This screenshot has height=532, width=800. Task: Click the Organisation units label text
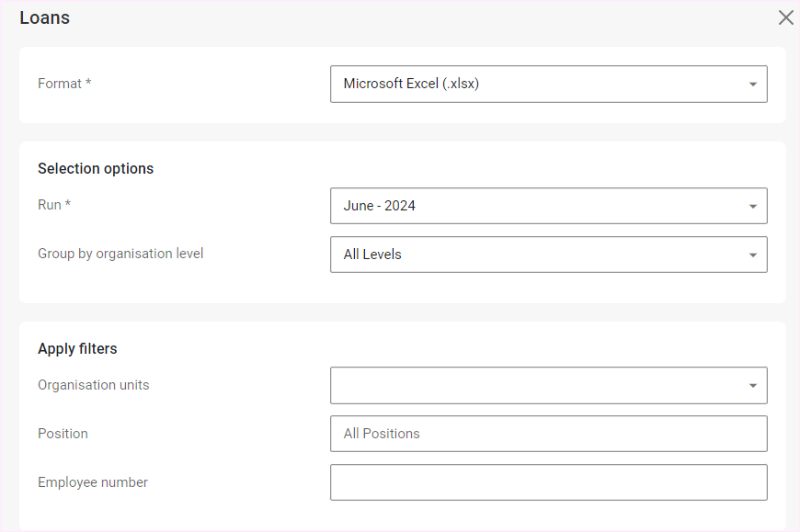click(93, 385)
